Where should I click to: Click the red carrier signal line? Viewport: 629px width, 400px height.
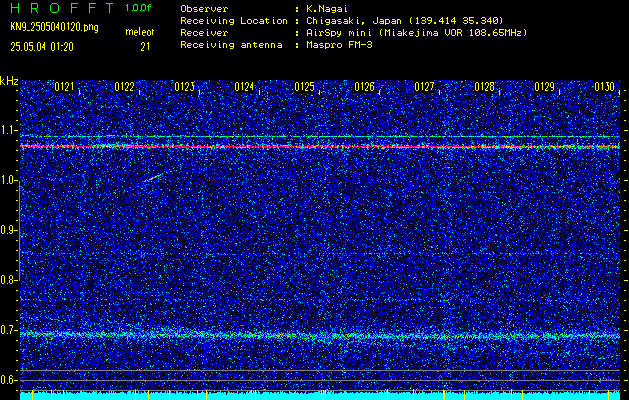point(320,147)
